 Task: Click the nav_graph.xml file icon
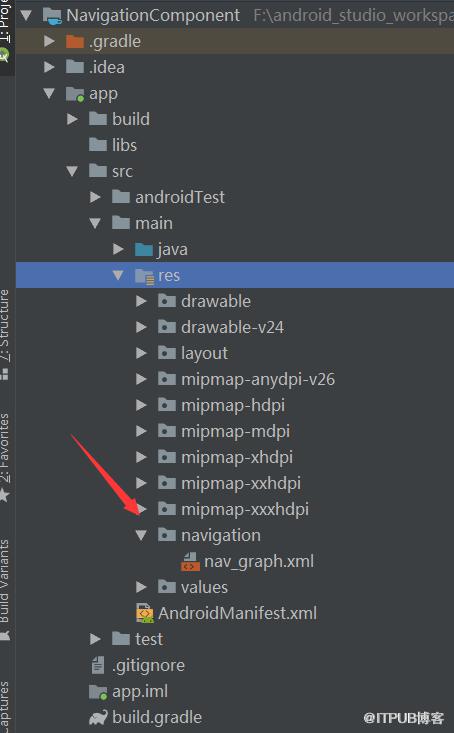click(x=190, y=561)
